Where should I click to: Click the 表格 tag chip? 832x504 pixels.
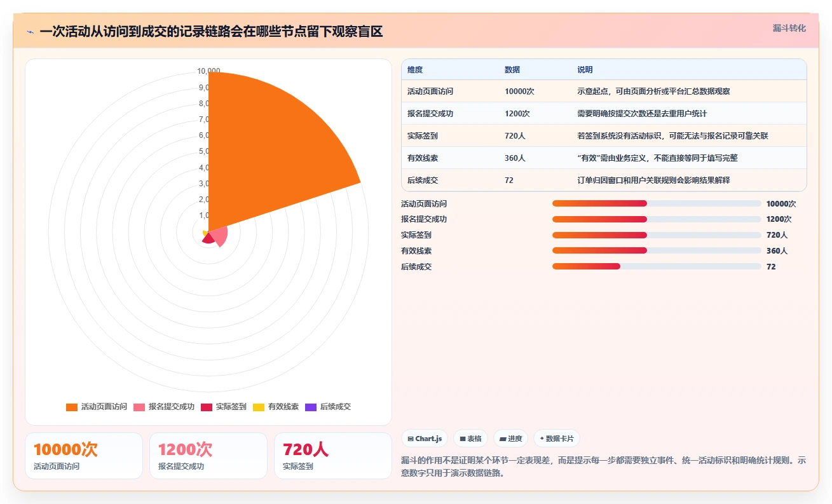point(470,439)
